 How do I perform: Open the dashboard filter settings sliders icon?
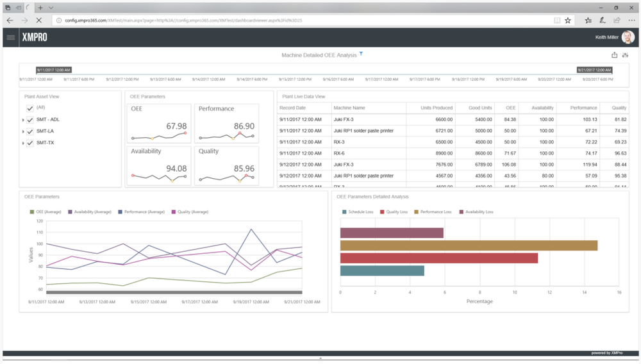point(625,55)
